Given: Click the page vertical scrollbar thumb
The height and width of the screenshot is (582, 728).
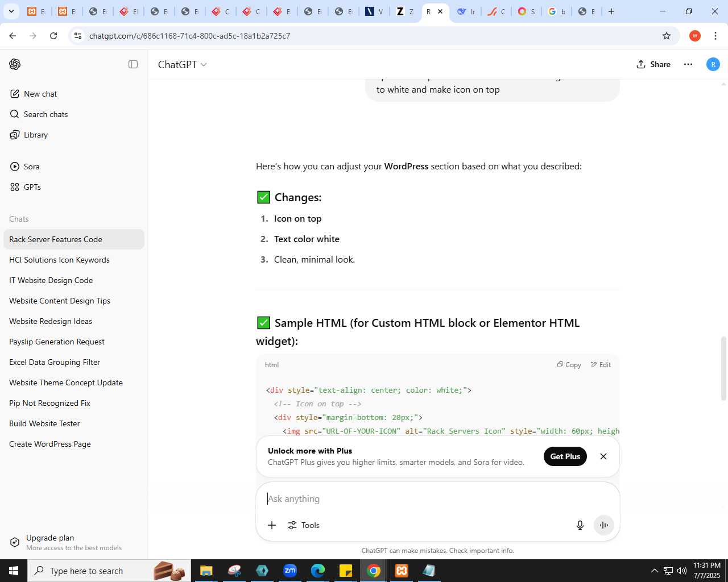Looking at the screenshot, I should click(x=723, y=369).
